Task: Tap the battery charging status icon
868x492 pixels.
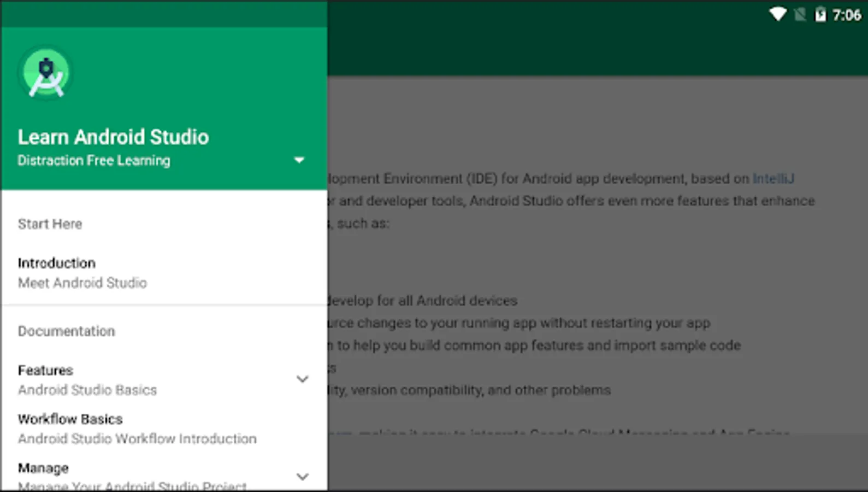Action: click(820, 14)
